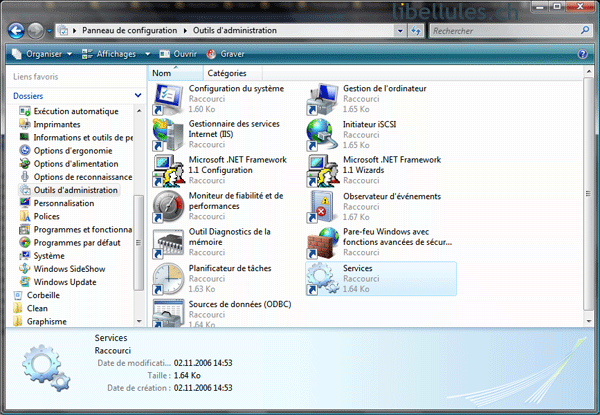This screenshot has width=600, height=415.
Task: Select Gestionnaire des services Internet (IIS) icon
Action: 168,135
